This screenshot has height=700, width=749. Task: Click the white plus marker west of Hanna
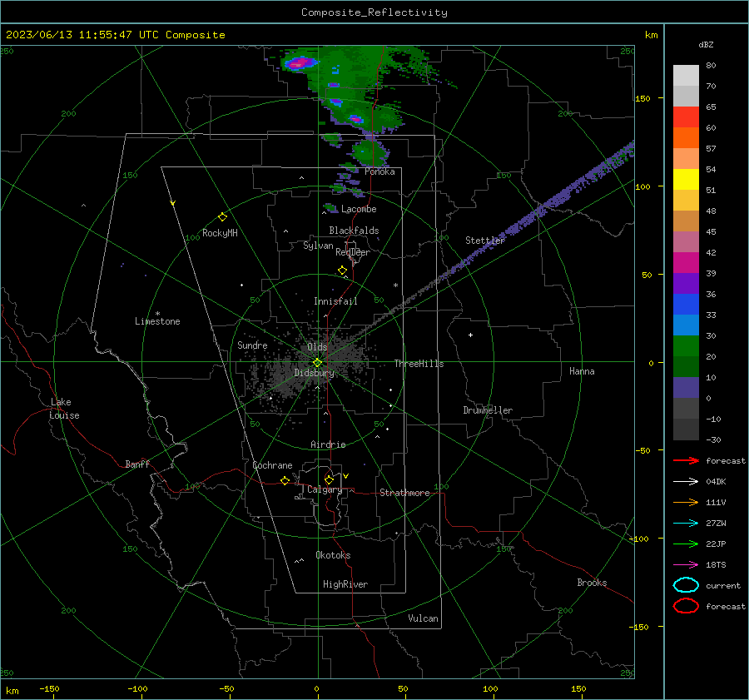point(470,335)
